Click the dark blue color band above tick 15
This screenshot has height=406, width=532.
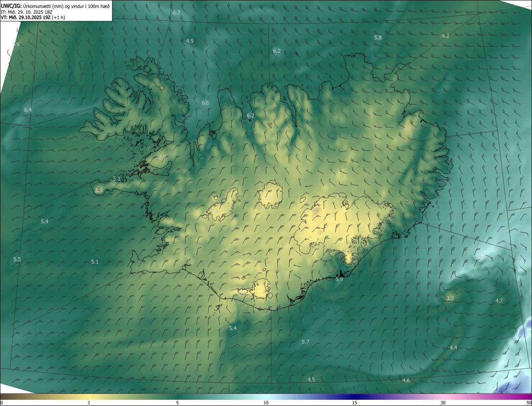click(355, 396)
